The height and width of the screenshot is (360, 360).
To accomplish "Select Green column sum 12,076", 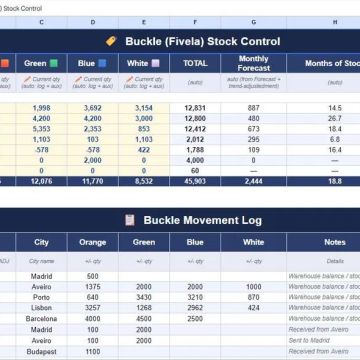I will pyautogui.click(x=41, y=181).
